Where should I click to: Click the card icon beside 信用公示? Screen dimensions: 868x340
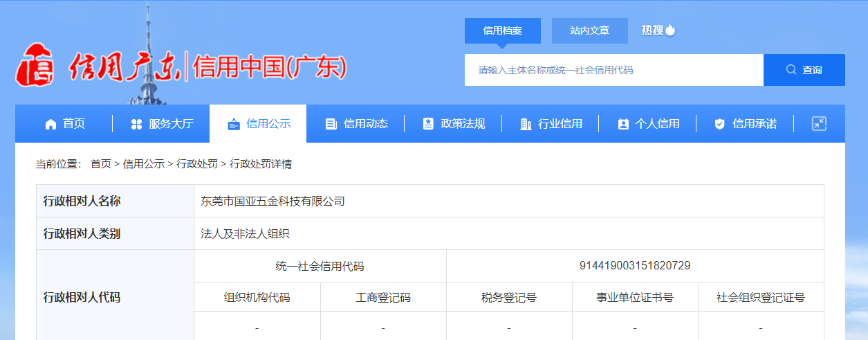(234, 124)
